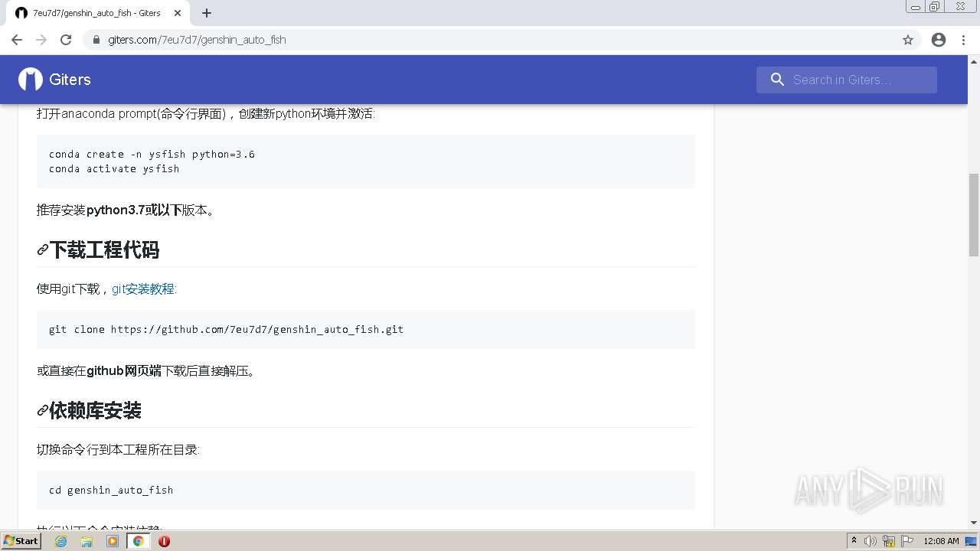Select the genshin_auto_fish - Giters tab
The width and height of the screenshot is (980, 551).
point(96,13)
